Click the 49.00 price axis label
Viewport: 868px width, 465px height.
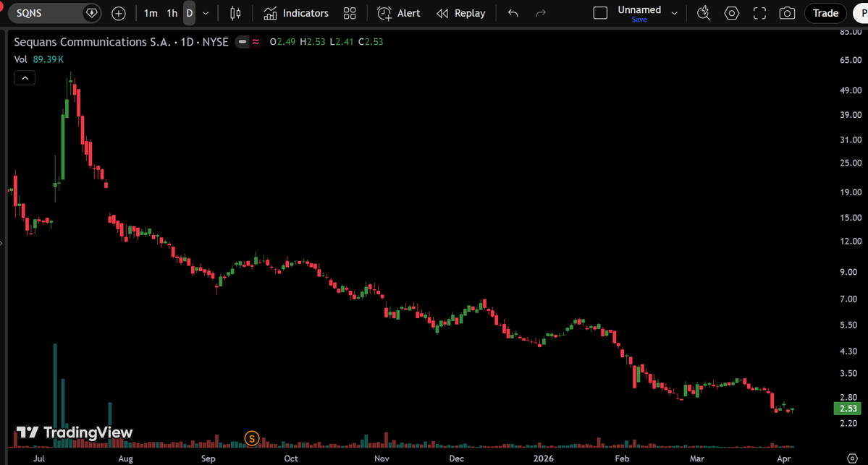(x=851, y=90)
